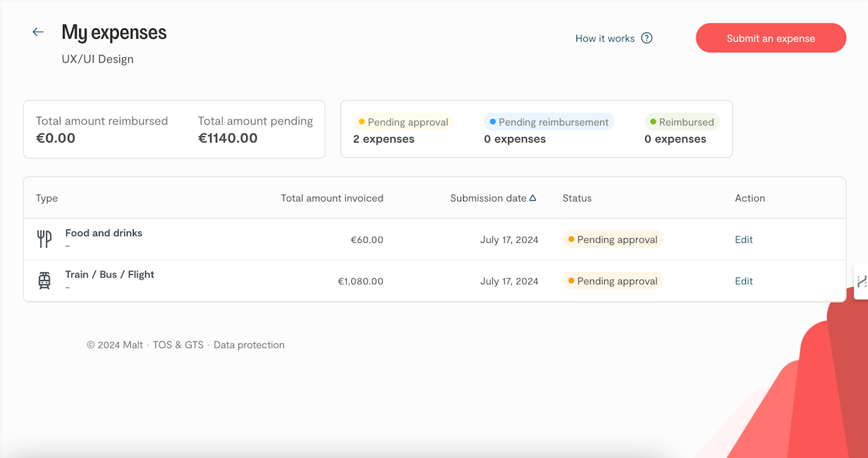
Task: Click the help question mark icon
Action: [x=647, y=38]
